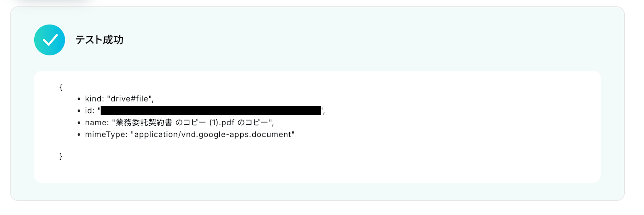The image size is (644, 215).
Task: Click the opening curly brace
Action: pos(61,87)
